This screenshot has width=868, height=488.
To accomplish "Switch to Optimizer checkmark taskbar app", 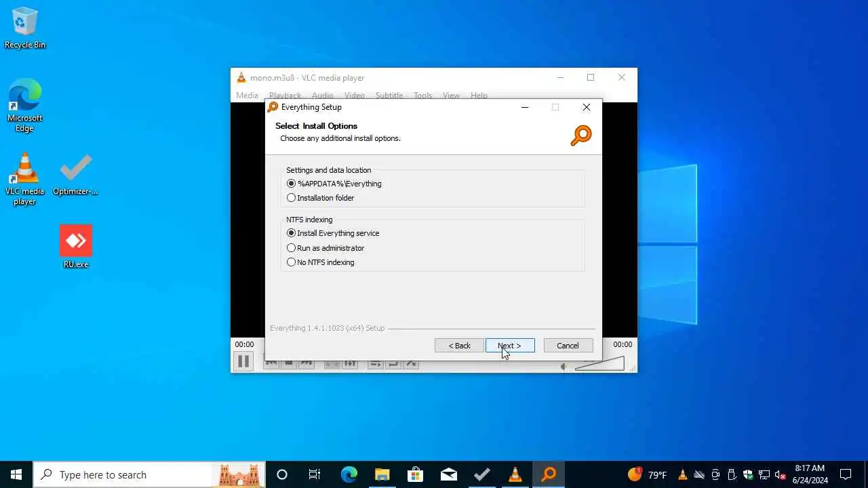I will click(481, 474).
